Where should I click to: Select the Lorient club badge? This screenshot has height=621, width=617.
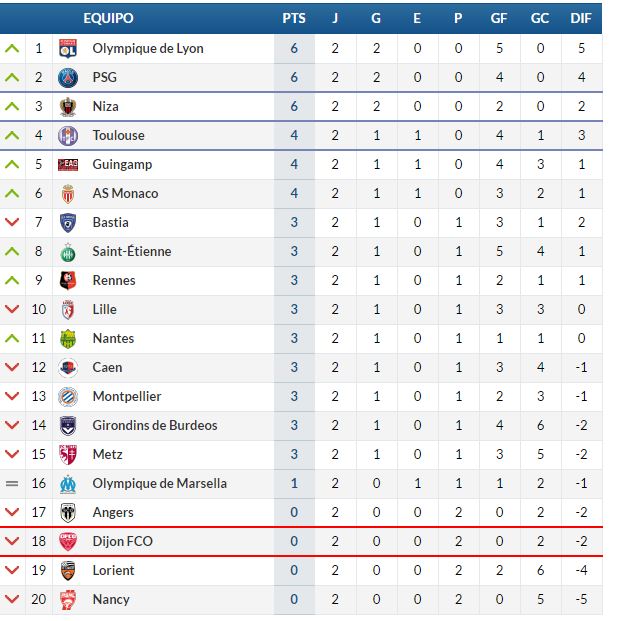pos(68,571)
